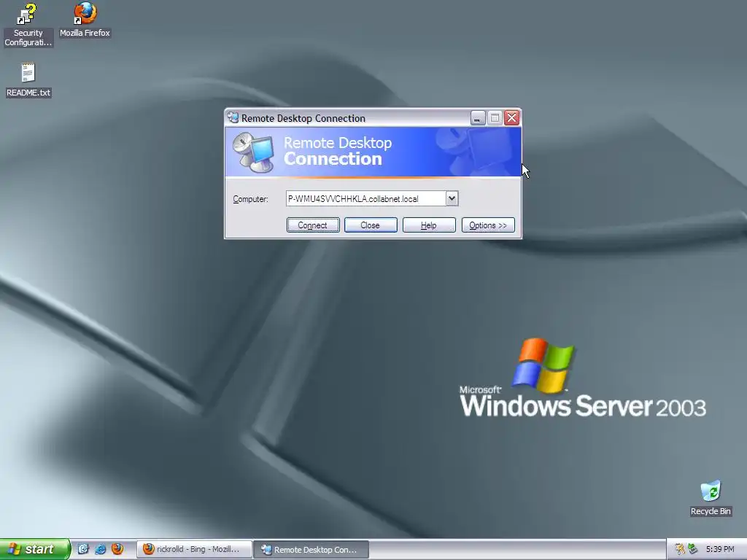Screen dimensions: 747x560
Task: Click into the Computer name field
Action: pyautogui.click(x=366, y=198)
